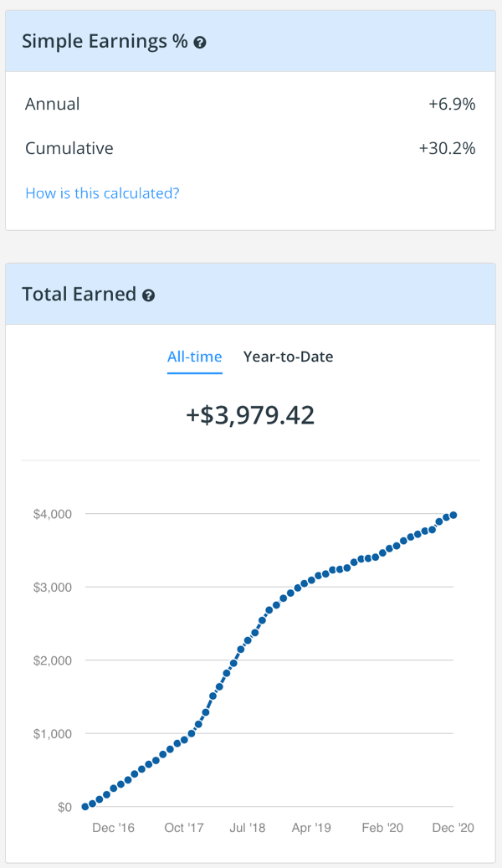Select the Year-to-Date tab
Image resolution: width=502 pixels, height=868 pixels.
click(x=288, y=357)
